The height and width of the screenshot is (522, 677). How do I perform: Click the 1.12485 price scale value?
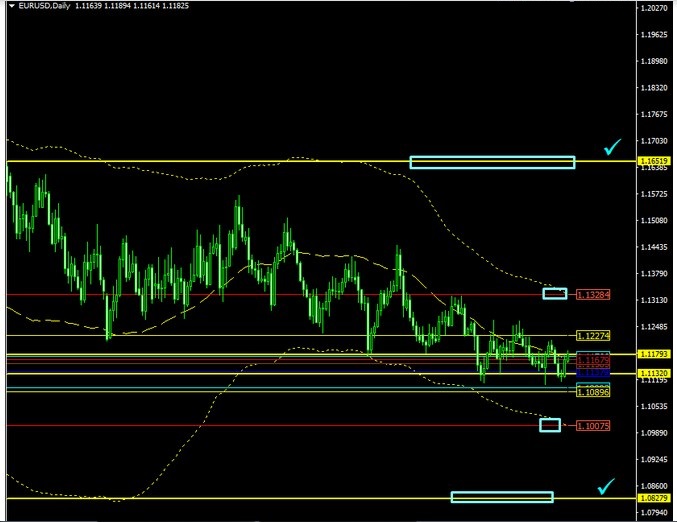[x=654, y=327]
